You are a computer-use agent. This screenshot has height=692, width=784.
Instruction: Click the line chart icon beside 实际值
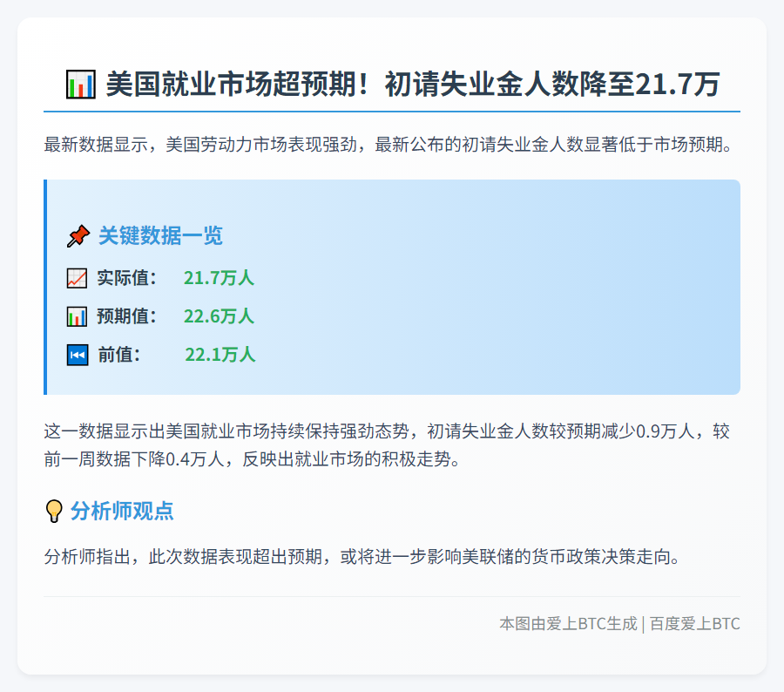(x=77, y=278)
